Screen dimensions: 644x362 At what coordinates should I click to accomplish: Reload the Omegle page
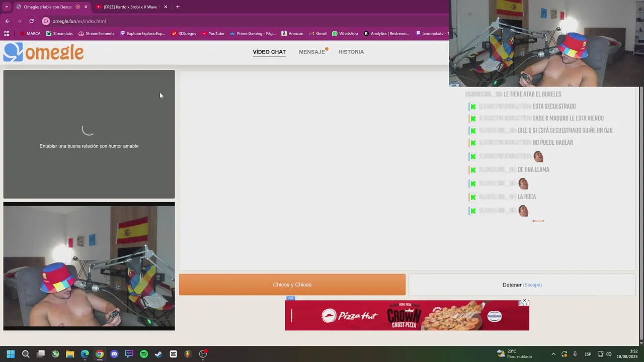click(x=31, y=21)
